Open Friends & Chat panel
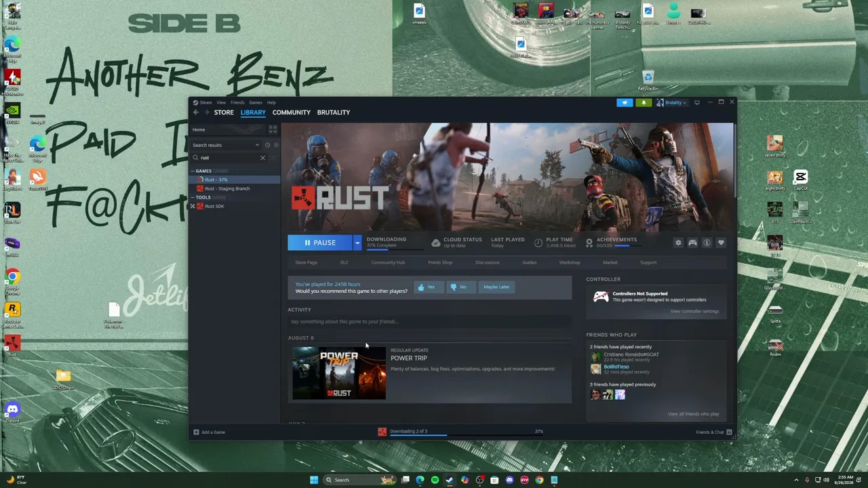This screenshot has height=488, width=868. [713, 432]
